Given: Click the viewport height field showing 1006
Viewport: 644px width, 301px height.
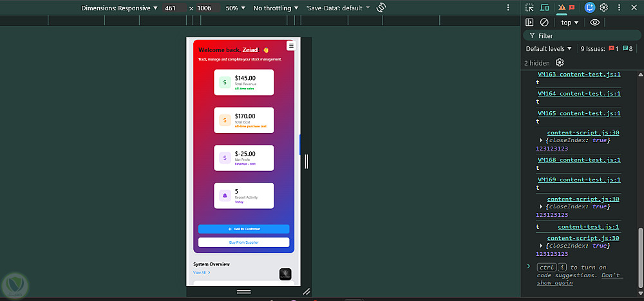Looking at the screenshot, I should coord(208,8).
